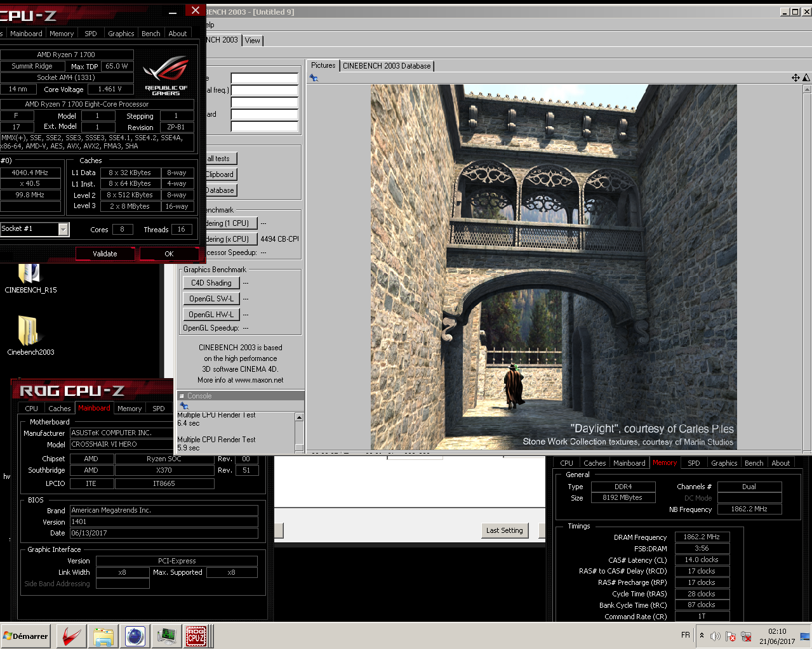
Task: Select Pictures tab in CINEBENCH
Action: click(x=323, y=65)
